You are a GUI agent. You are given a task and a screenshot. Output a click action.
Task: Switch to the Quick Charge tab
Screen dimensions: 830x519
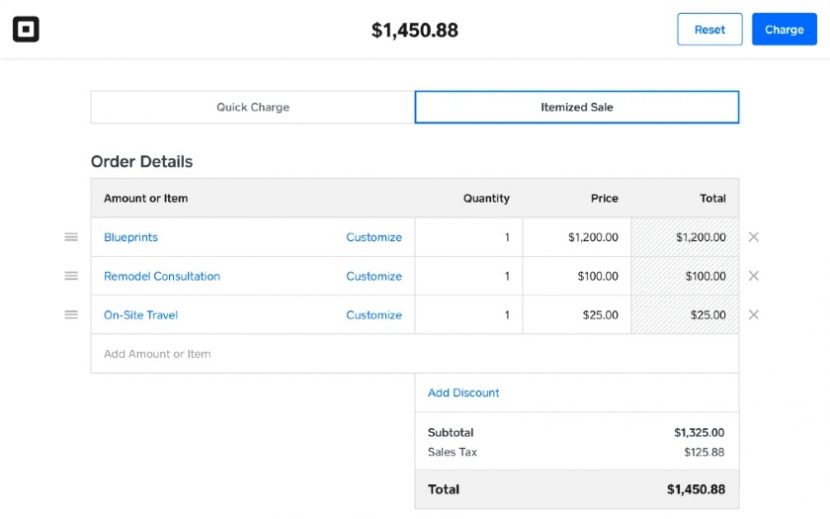click(253, 107)
